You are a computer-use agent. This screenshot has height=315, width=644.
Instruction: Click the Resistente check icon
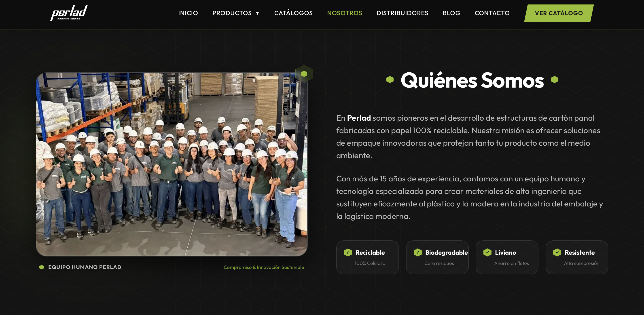tap(557, 252)
